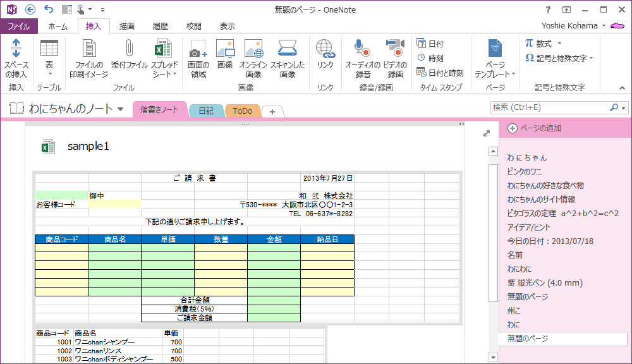Click the search magnifier icon

tap(614, 107)
